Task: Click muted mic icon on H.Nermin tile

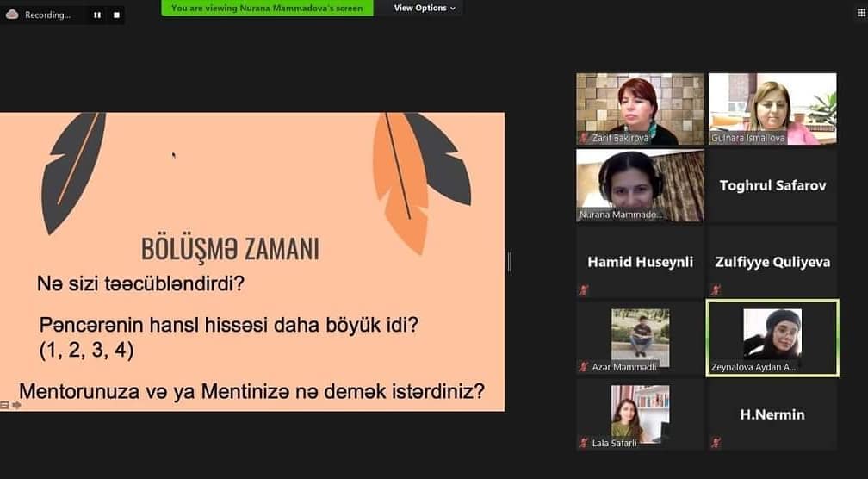Action: click(716, 443)
